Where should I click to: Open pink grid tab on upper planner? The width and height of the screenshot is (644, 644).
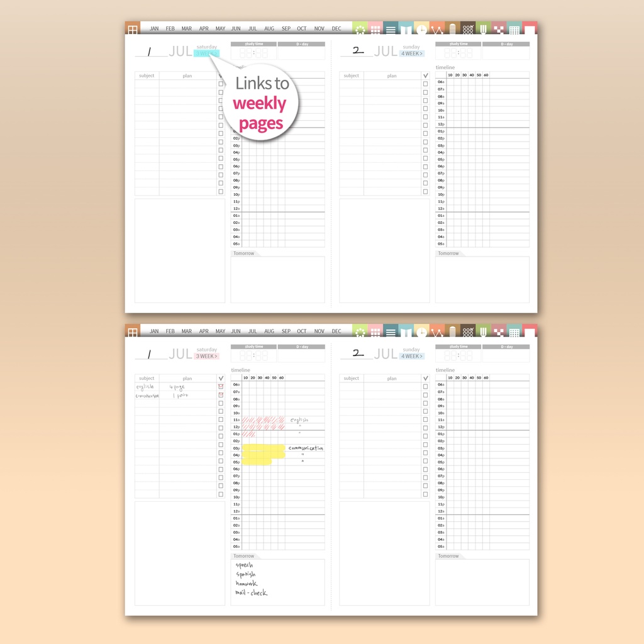(375, 28)
